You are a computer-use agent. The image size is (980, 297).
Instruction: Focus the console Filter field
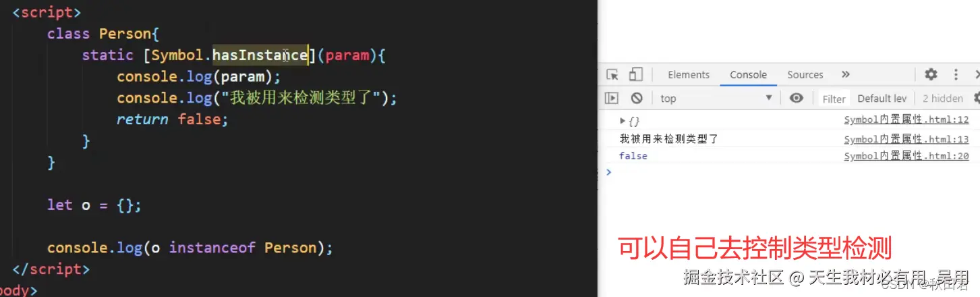[x=834, y=99]
